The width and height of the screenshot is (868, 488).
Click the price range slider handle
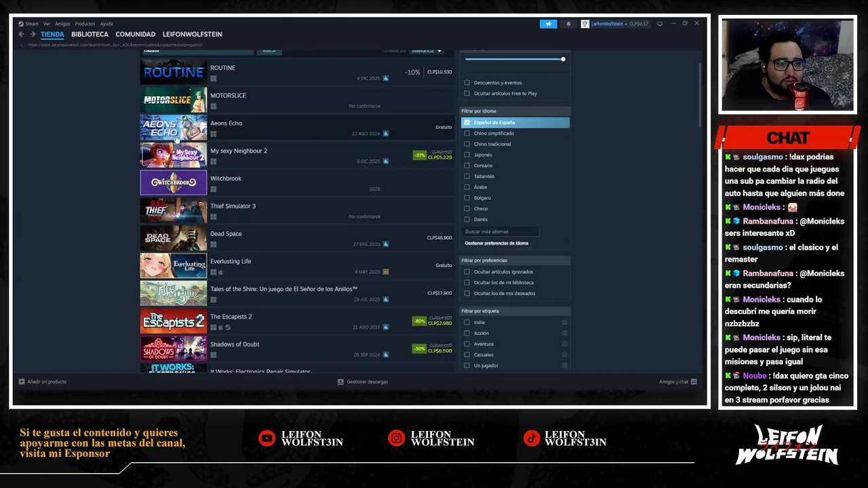point(563,60)
